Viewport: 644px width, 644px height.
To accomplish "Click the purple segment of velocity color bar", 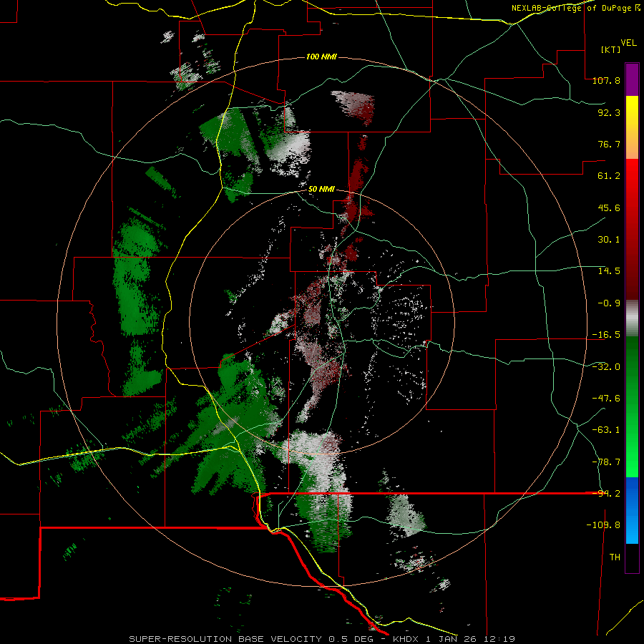I will tap(632, 79).
